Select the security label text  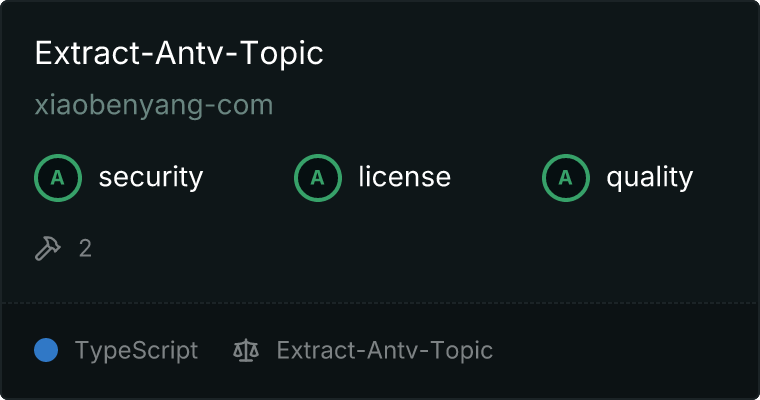pos(151,177)
